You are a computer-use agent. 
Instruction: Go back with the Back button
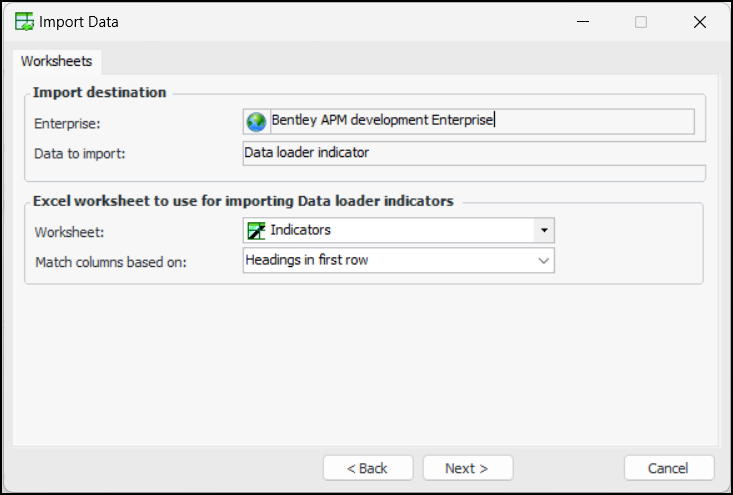tap(368, 468)
